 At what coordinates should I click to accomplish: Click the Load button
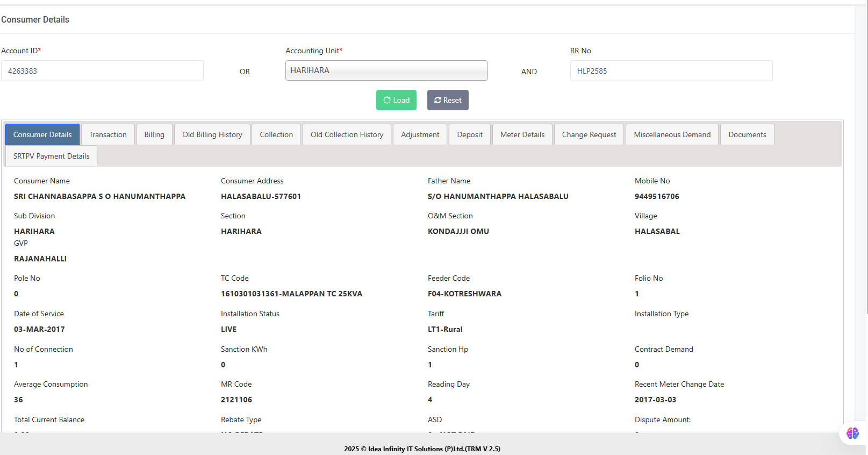(396, 100)
